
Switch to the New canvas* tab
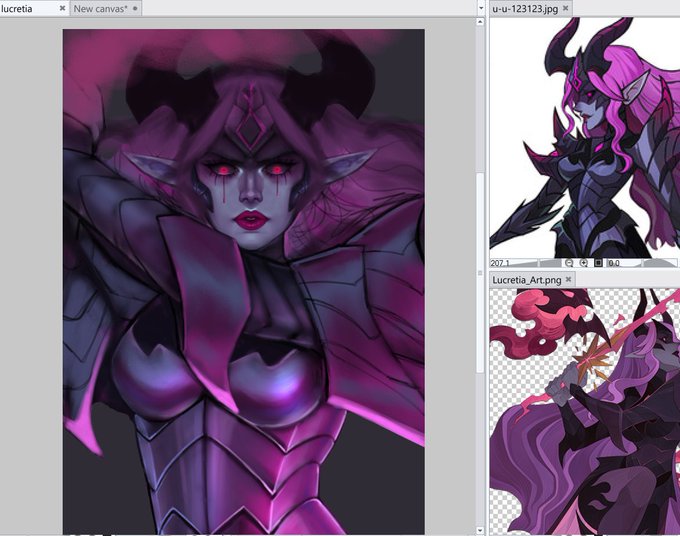pyautogui.click(x=106, y=8)
